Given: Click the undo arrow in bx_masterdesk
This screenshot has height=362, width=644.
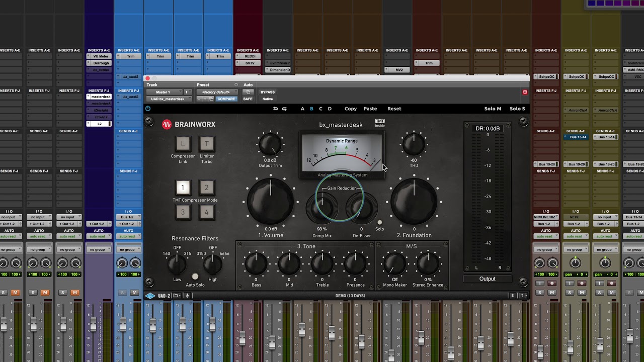Looking at the screenshot, I should coord(275,109).
